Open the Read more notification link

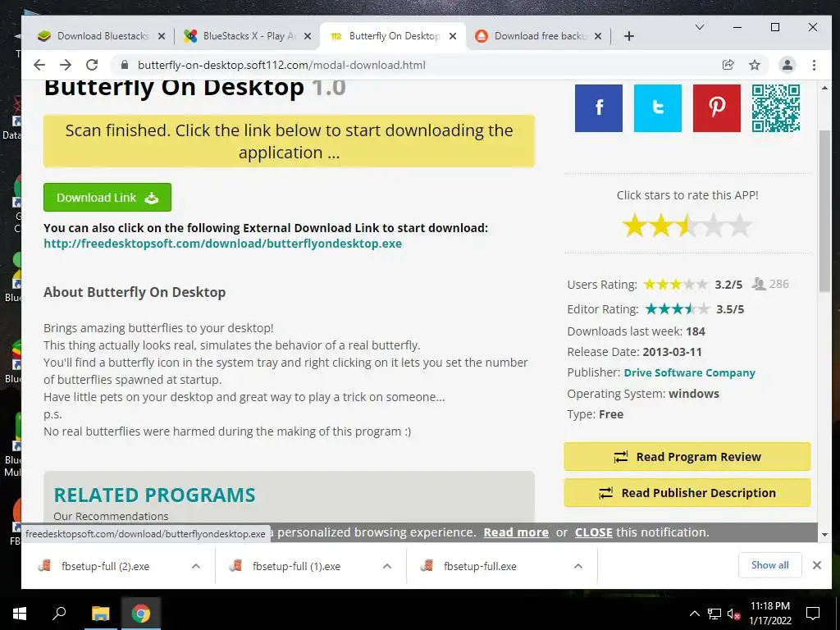click(516, 532)
